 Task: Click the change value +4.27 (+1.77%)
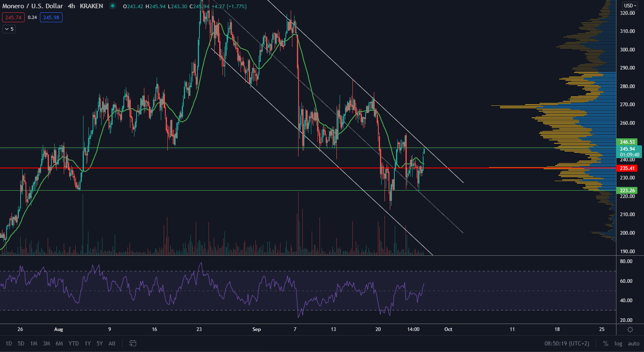pos(229,6)
